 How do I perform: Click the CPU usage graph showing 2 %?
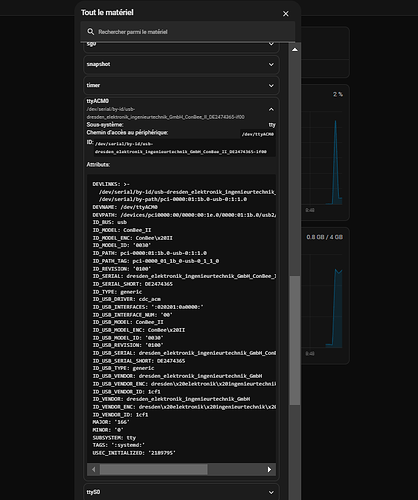[324, 152]
